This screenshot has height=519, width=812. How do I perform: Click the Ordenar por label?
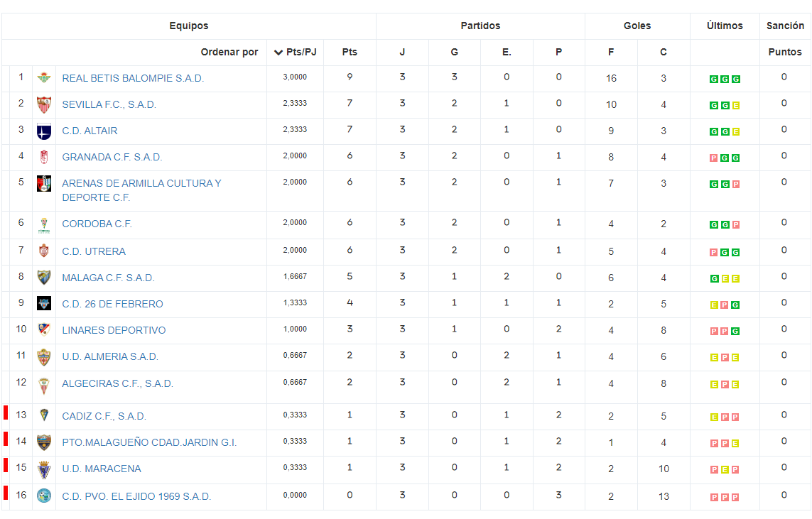(x=229, y=53)
